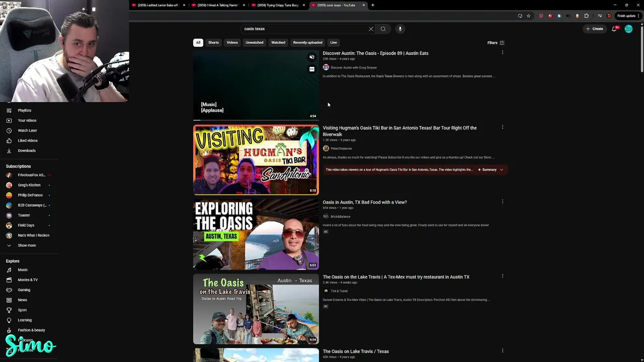This screenshot has height=362, width=644.
Task: Open Philip DeFranco subscription
Action: click(29, 195)
